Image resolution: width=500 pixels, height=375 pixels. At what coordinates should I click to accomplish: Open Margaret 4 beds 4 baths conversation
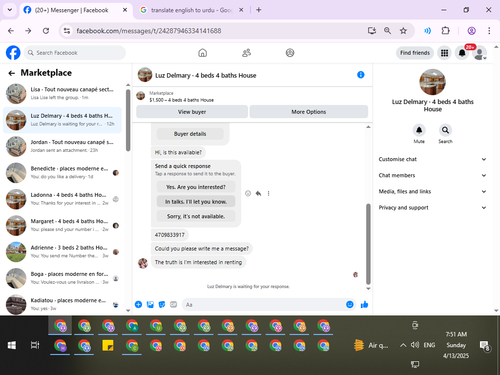pos(63,225)
